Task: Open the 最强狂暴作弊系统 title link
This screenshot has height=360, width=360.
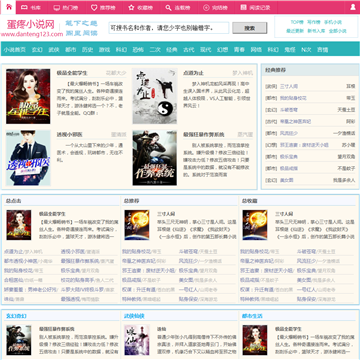Action: (203, 135)
